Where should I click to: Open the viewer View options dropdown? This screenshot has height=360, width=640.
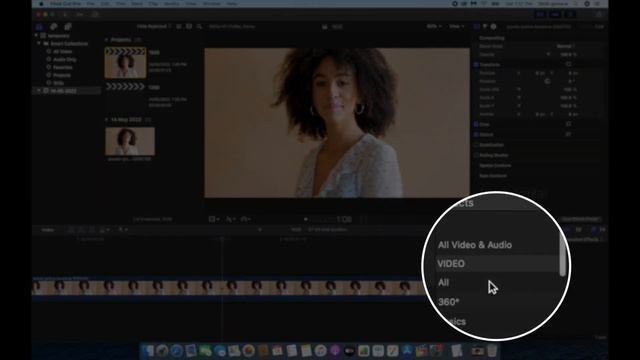pos(456,27)
